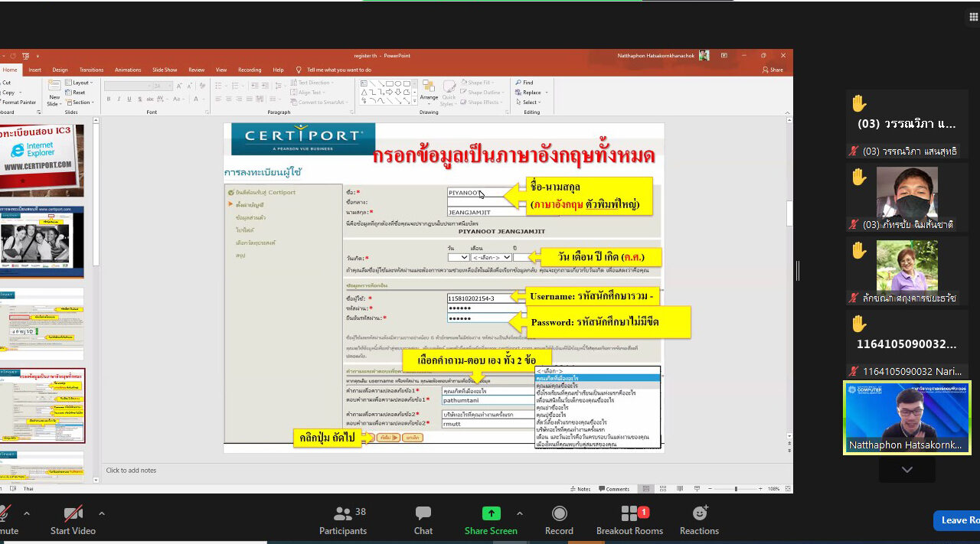
Task: Expand share screen options arrow
Action: point(520,513)
